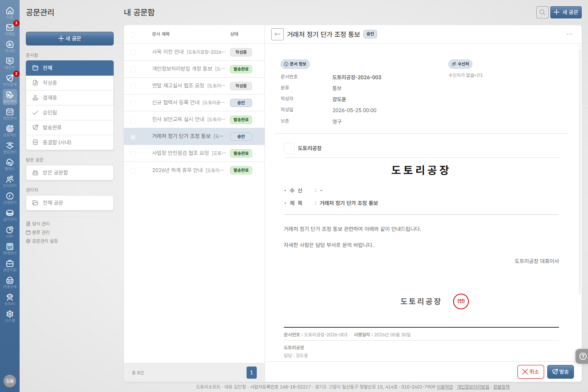
Task: Open the 근태관리 clock icon
Action: [10, 198]
